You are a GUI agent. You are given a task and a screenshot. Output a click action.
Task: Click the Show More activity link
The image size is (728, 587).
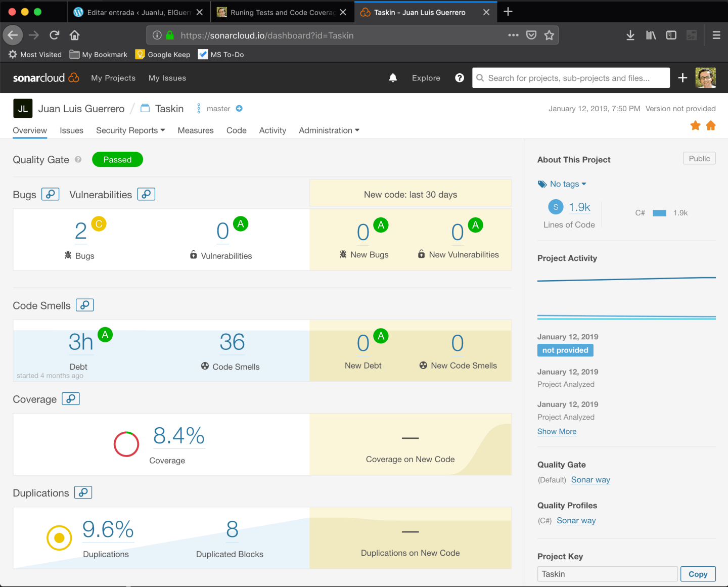tap(557, 431)
